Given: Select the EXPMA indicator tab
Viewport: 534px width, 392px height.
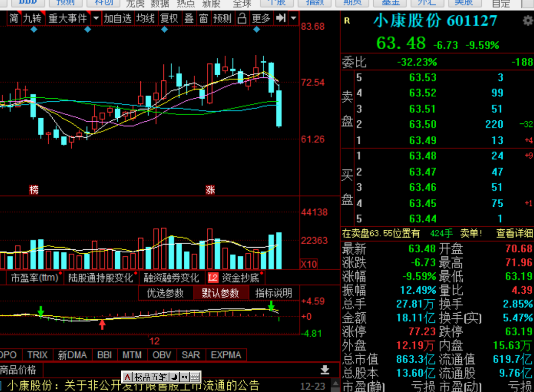Looking at the screenshot, I should (226, 355).
